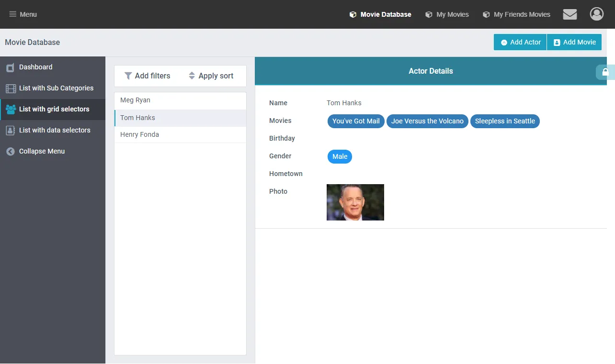Image resolution: width=615 pixels, height=364 pixels.
Task: Switch to the My Movies tab
Action: tap(447, 14)
